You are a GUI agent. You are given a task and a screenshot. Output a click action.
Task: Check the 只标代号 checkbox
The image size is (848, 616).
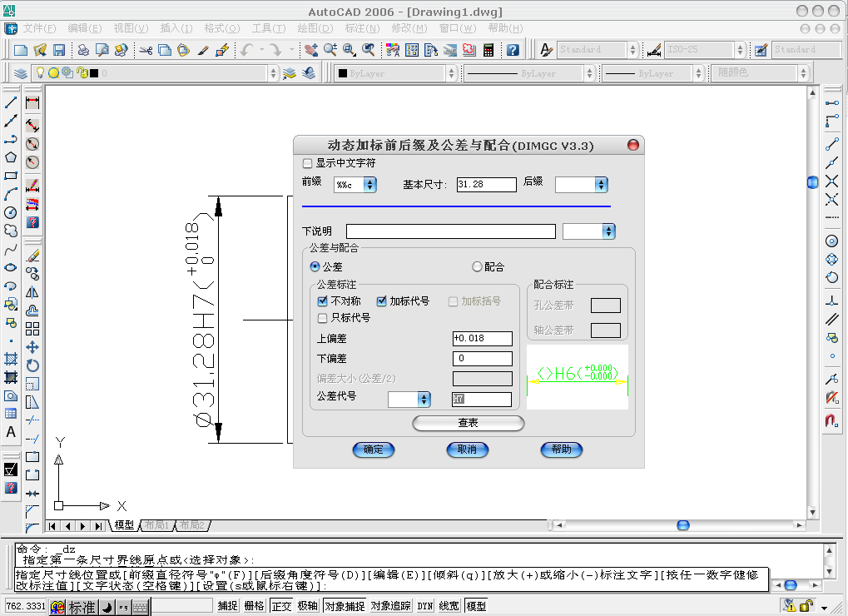click(322, 317)
